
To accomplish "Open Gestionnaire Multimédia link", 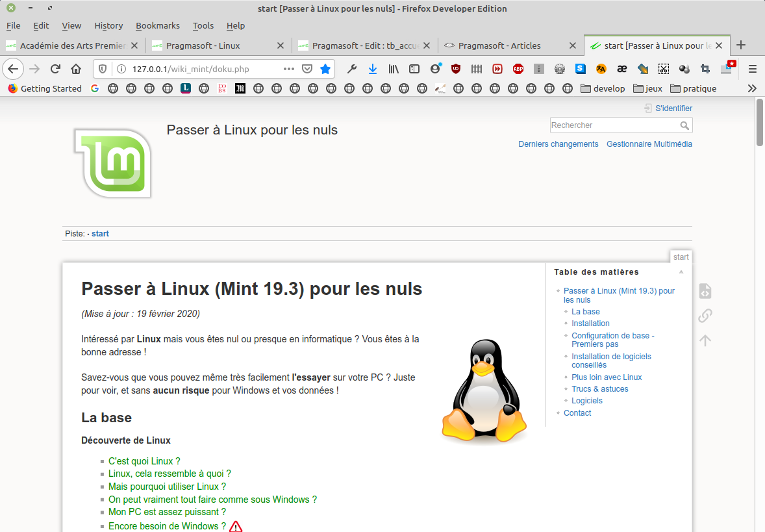I will 649,144.
